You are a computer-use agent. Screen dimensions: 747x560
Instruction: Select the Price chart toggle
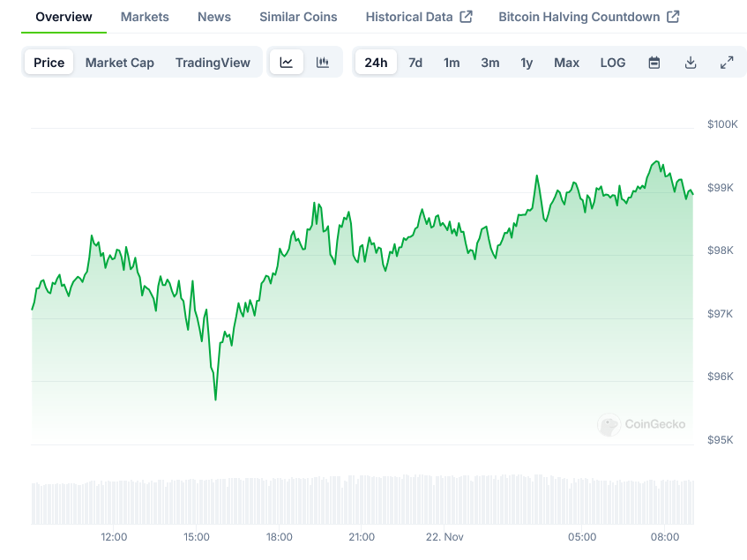49,63
